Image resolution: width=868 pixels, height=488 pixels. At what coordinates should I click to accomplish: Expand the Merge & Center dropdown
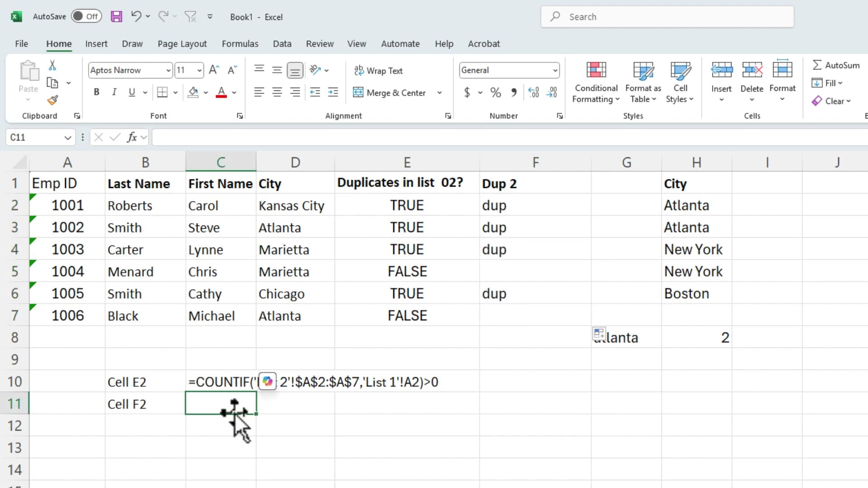pos(439,92)
